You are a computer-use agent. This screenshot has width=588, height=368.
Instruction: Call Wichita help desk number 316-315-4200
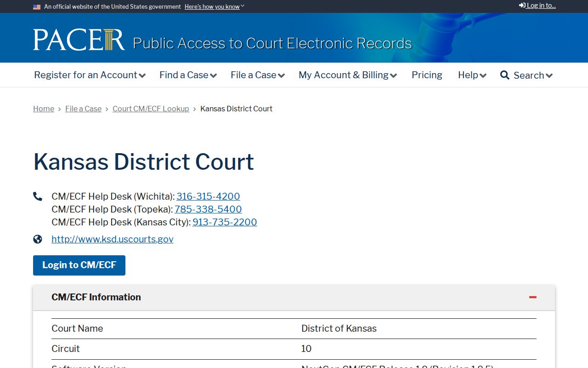208,196
